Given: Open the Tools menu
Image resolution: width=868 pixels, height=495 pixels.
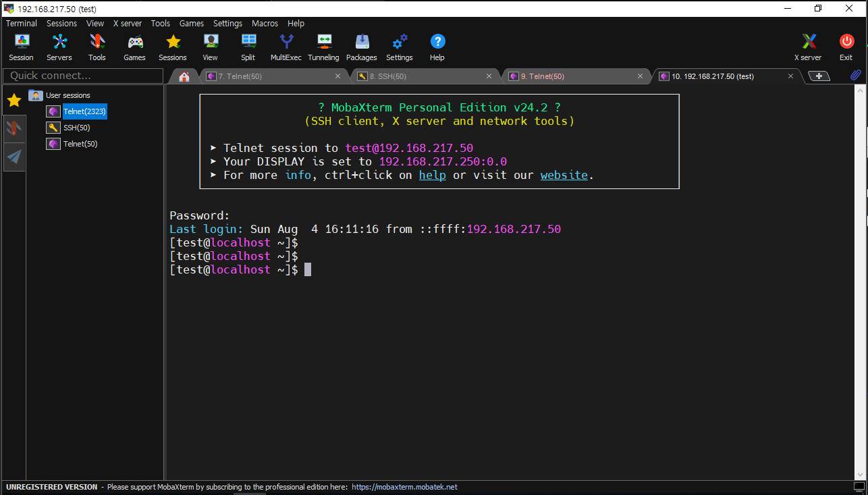Looking at the screenshot, I should 161,23.
